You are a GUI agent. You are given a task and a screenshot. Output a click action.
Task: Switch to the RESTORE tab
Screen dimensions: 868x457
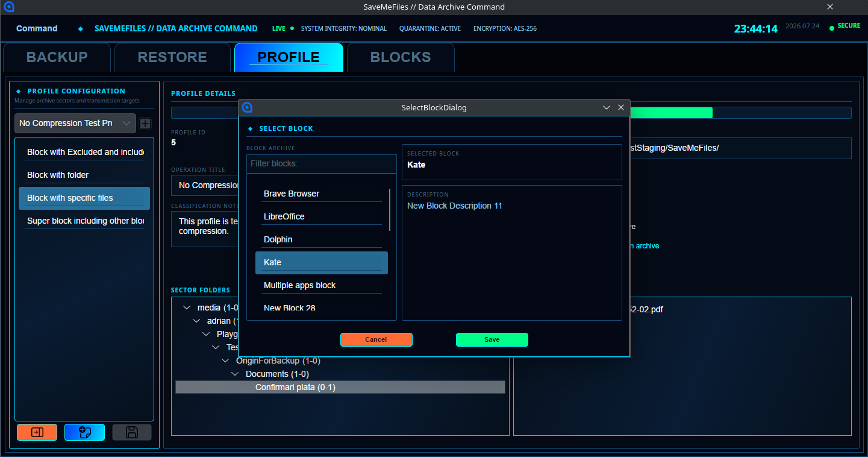(172, 57)
